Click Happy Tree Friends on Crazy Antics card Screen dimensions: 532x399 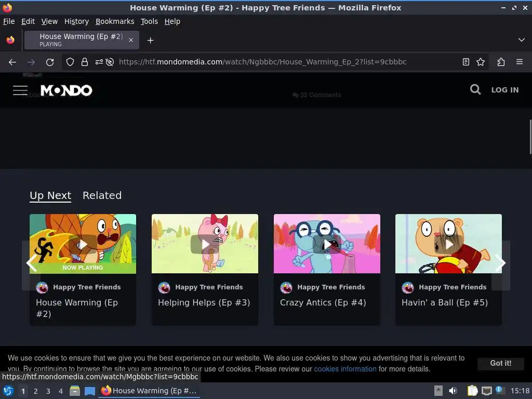pos(331,287)
